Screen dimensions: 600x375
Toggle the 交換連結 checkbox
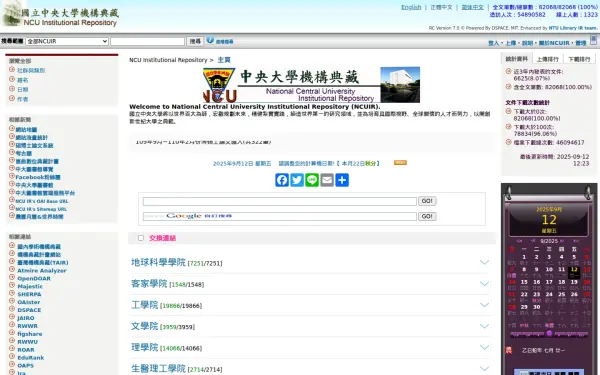141,238
